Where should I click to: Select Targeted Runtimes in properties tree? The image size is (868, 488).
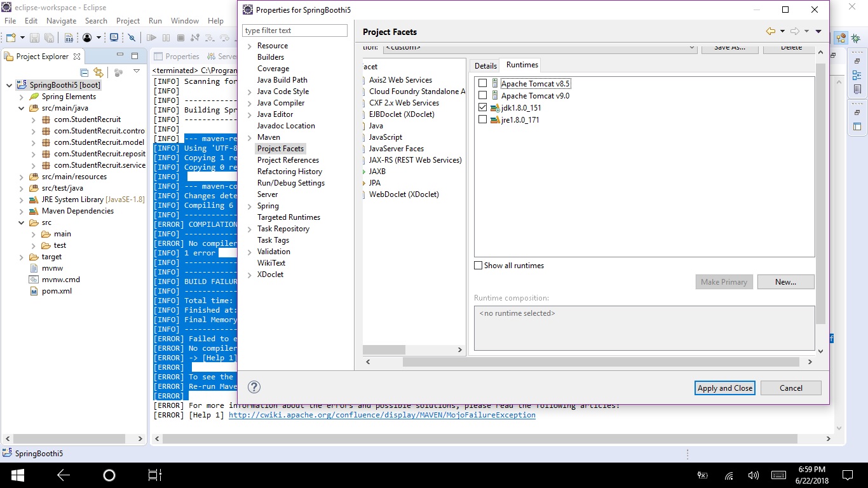coord(288,217)
